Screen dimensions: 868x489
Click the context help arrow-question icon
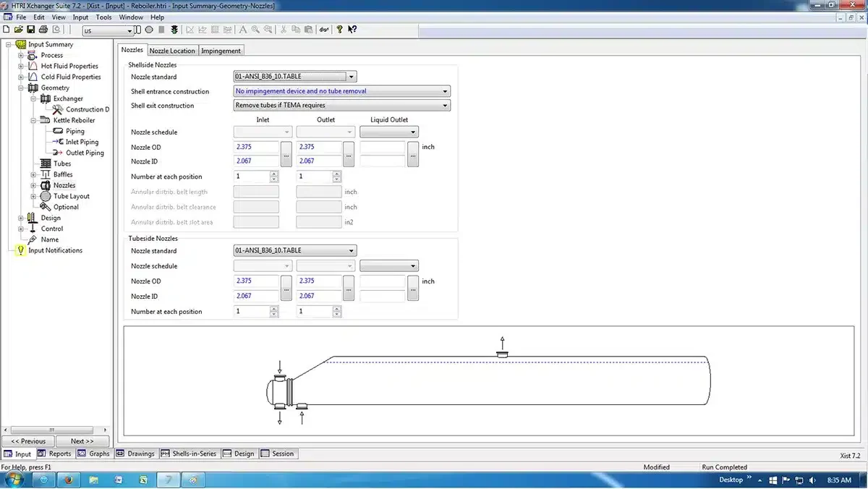click(352, 30)
